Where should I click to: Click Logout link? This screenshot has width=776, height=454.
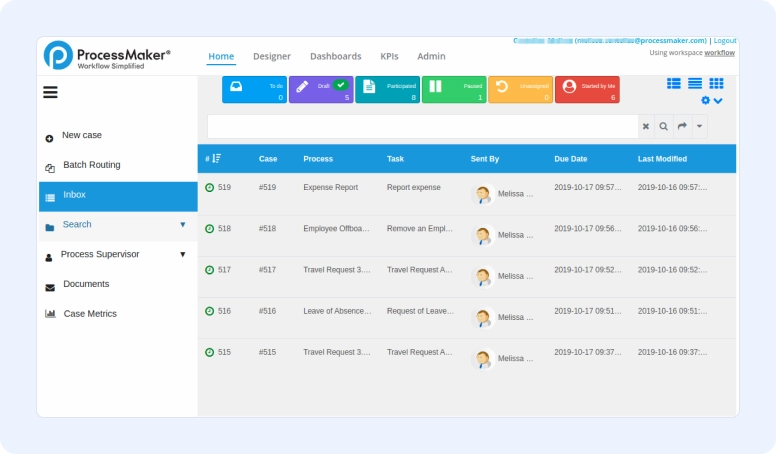click(x=725, y=41)
